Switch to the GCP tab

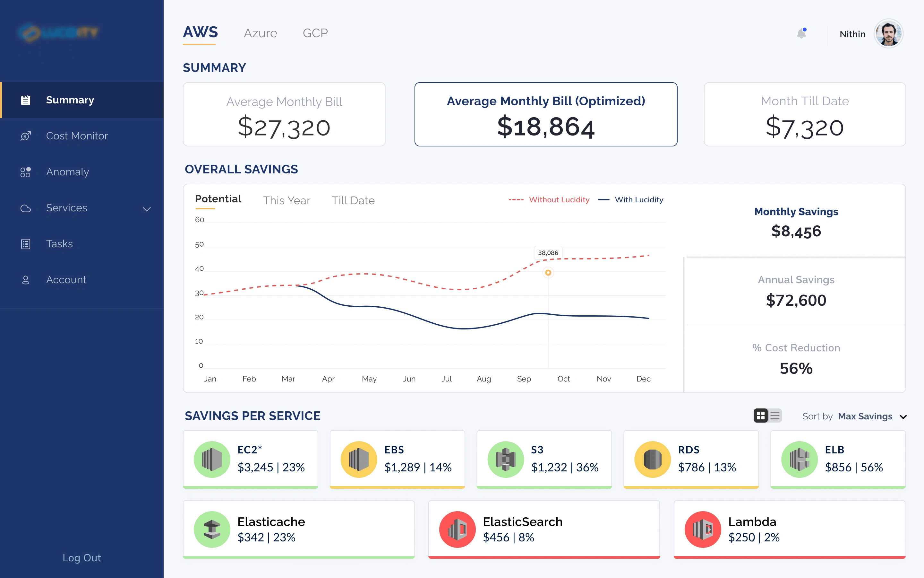[x=315, y=33]
